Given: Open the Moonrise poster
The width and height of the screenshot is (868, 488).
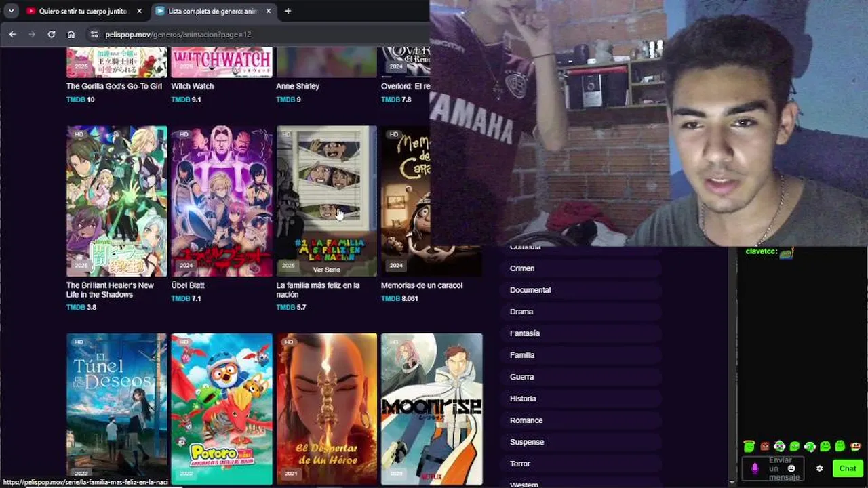Looking at the screenshot, I should coord(431,409).
